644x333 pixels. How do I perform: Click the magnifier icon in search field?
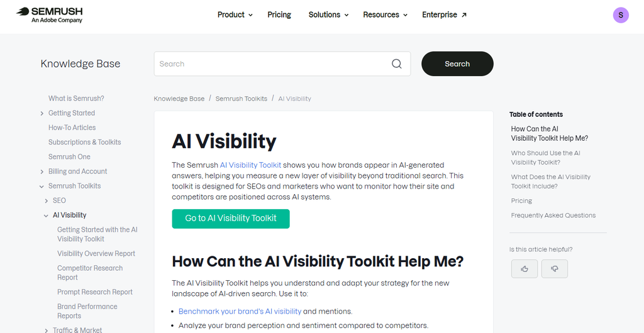pyautogui.click(x=396, y=64)
